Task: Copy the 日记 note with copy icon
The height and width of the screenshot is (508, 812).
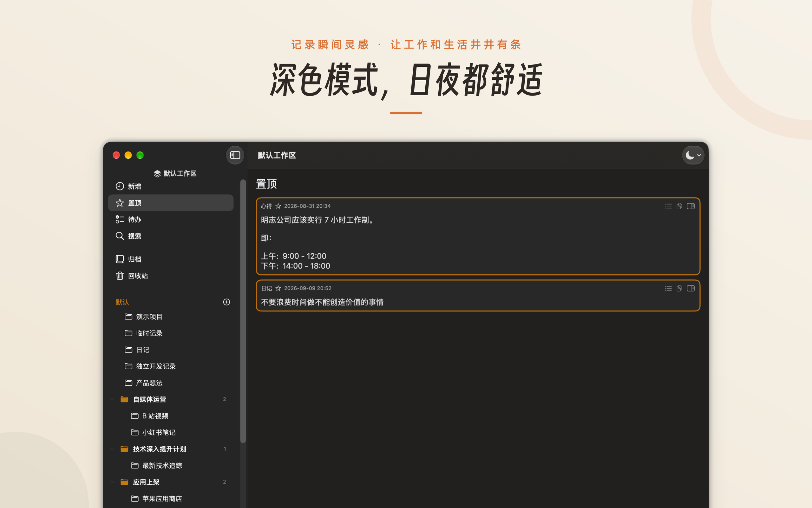Action: point(679,288)
